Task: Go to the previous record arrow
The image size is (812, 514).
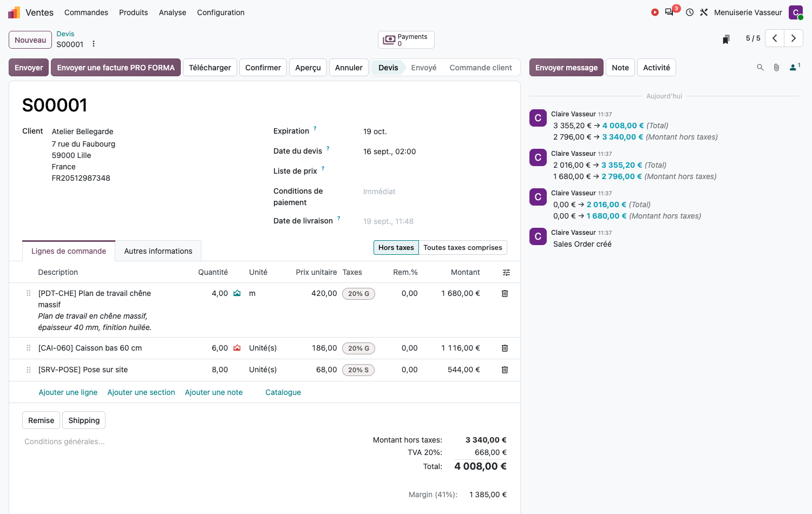Action: coord(775,38)
